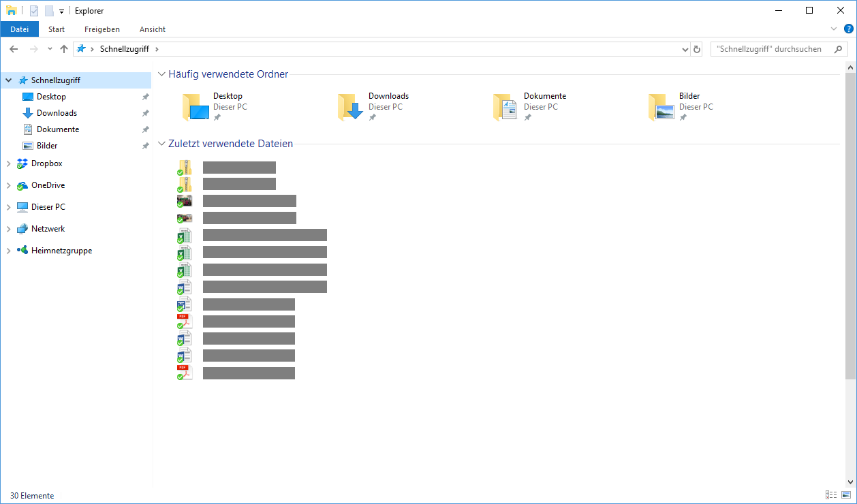Open the first ZIP archive in recent files

point(238,167)
